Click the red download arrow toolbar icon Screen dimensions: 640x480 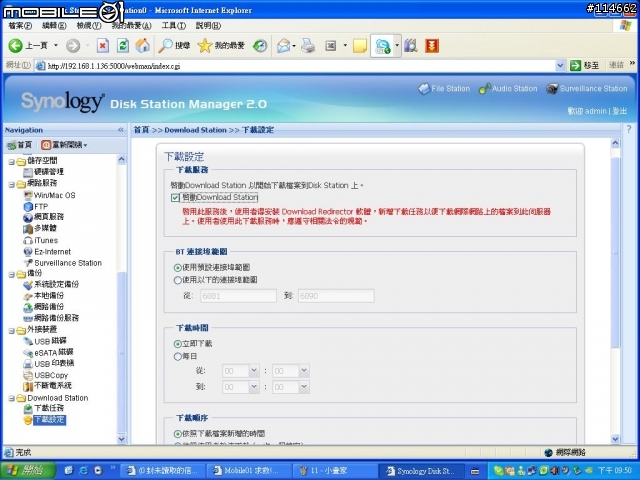pos(432,46)
